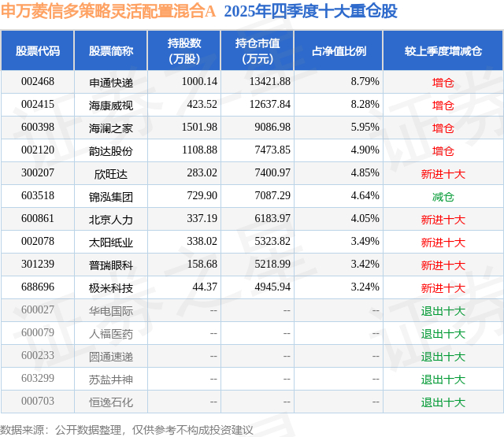Image resolution: width=504 pixels, height=437 pixels.
Task: Select stock code 600079
Action: point(38,332)
